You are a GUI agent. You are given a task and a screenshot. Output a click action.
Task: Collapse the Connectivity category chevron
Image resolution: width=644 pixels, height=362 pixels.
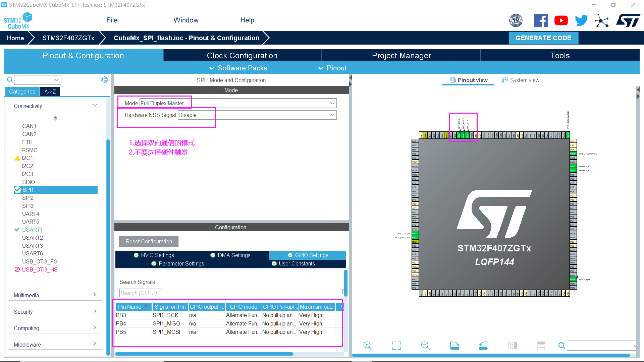coord(94,105)
